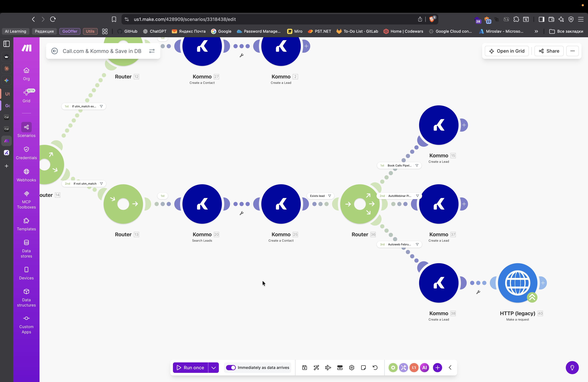The height and width of the screenshot is (382, 588).
Task: Toggle the browser sidebar panel icon
Action: click(541, 19)
